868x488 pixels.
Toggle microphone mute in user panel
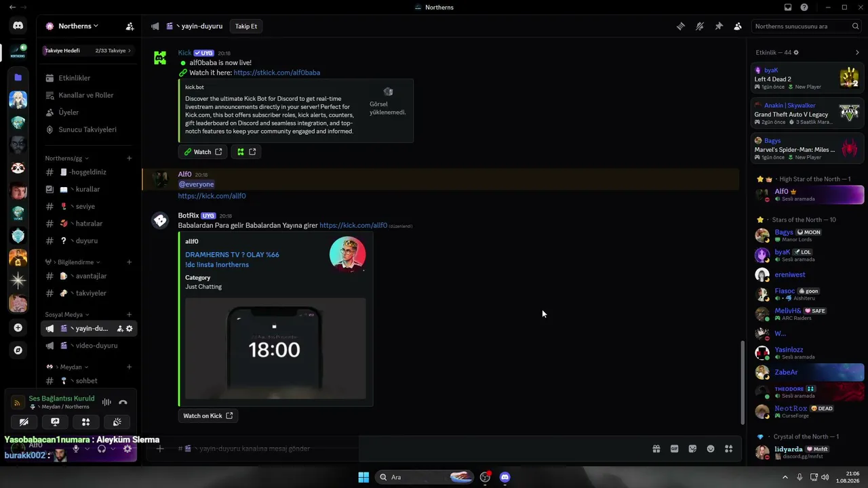pyautogui.click(x=76, y=449)
